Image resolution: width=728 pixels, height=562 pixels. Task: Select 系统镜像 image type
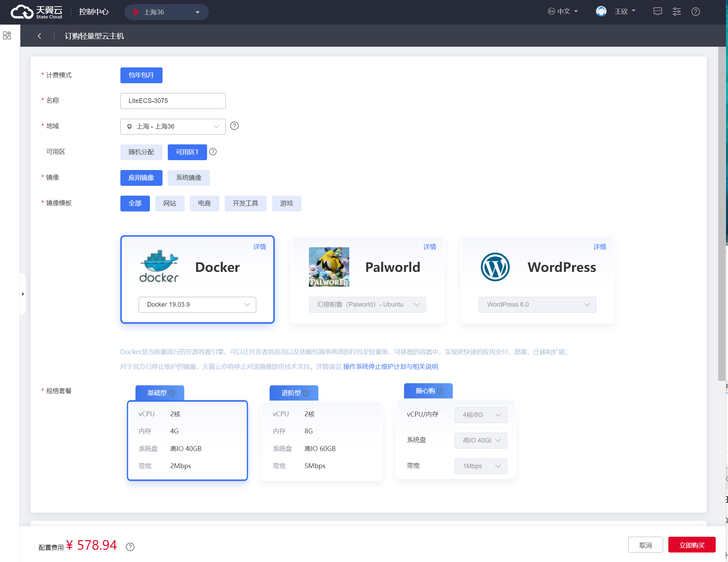[x=189, y=178]
